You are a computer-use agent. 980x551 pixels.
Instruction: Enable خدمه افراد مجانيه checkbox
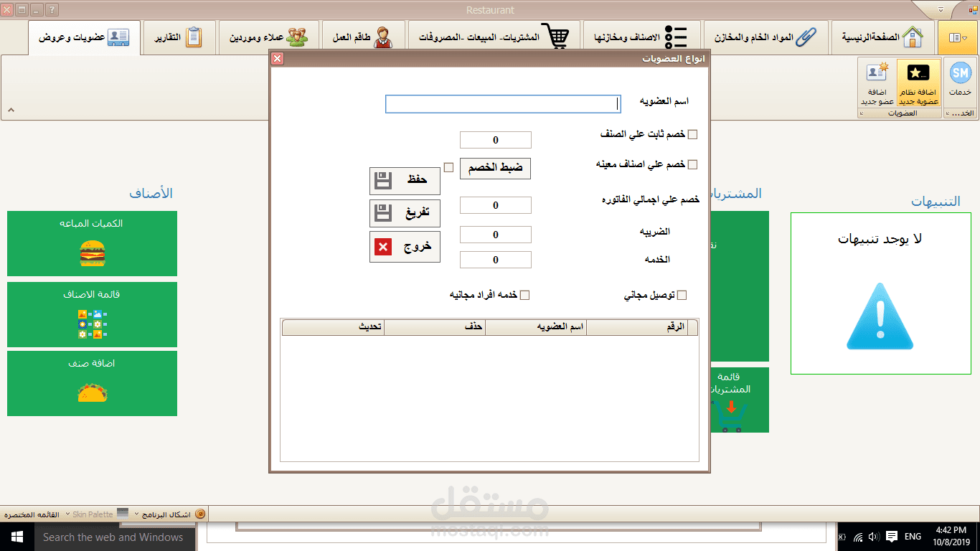click(524, 295)
